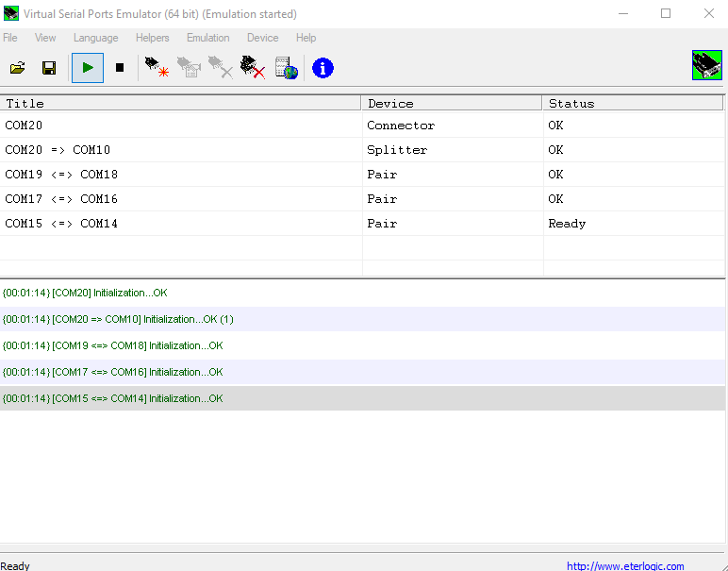Viewport: 728px width, 571px height.
Task: Create new device icon with red star
Action: click(x=157, y=68)
